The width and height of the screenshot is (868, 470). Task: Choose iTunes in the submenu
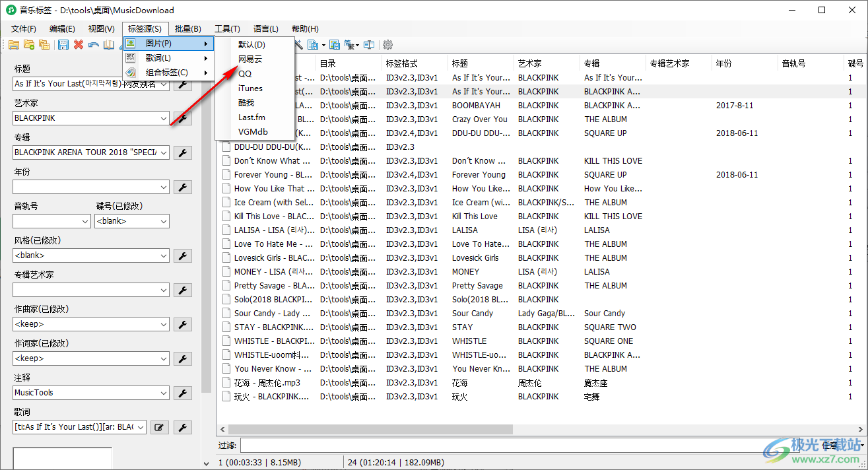(250, 88)
